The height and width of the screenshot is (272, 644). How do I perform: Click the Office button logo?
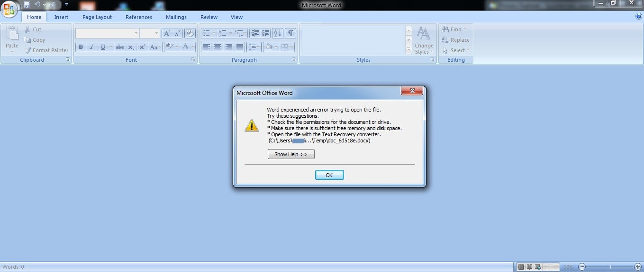pyautogui.click(x=9, y=9)
